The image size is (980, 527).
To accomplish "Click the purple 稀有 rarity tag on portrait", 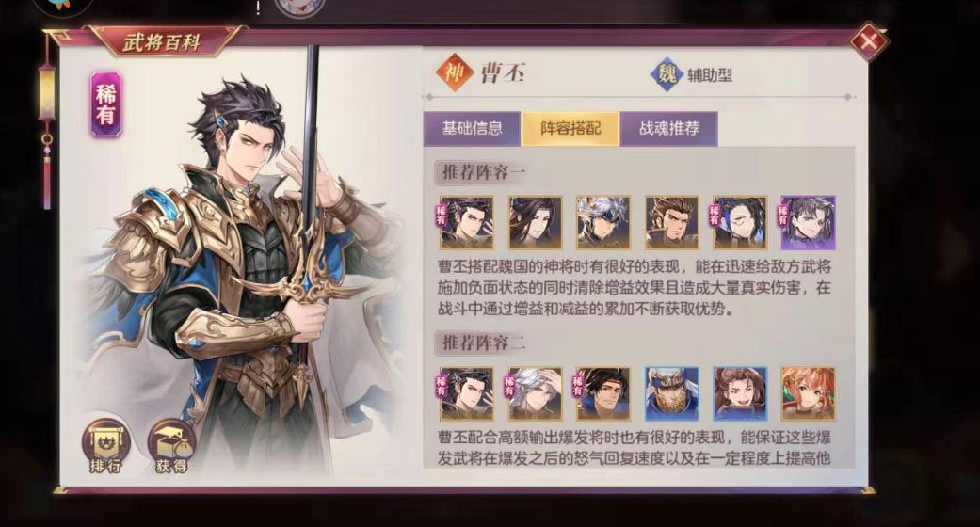I will click(x=105, y=104).
